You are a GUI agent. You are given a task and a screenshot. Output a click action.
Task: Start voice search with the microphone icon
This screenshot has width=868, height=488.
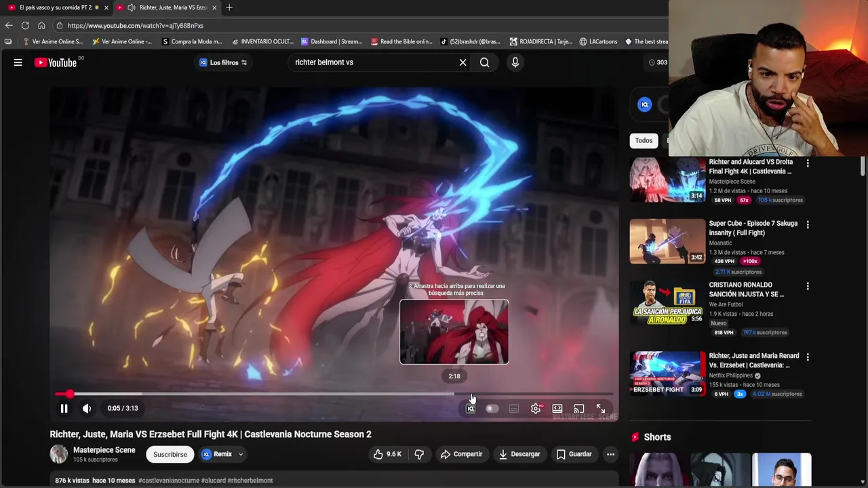pos(515,62)
